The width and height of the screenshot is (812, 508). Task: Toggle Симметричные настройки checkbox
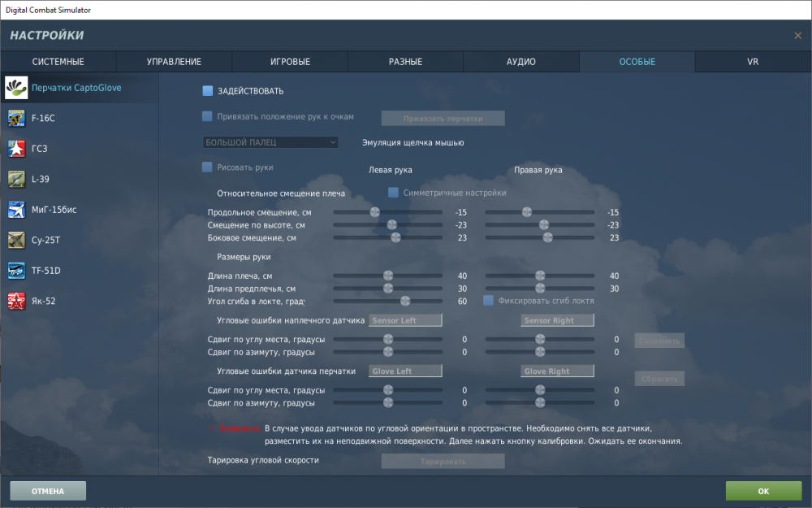[393, 193]
